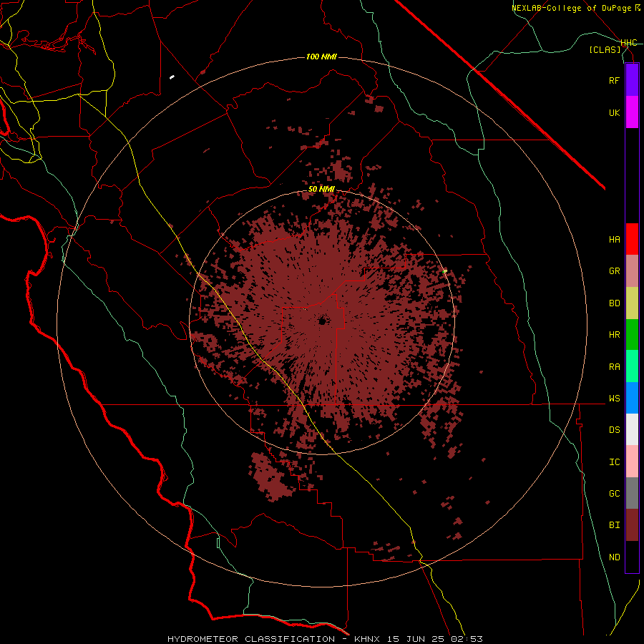Click the BI legend label
The height and width of the screenshot is (644, 644).
click(x=614, y=525)
